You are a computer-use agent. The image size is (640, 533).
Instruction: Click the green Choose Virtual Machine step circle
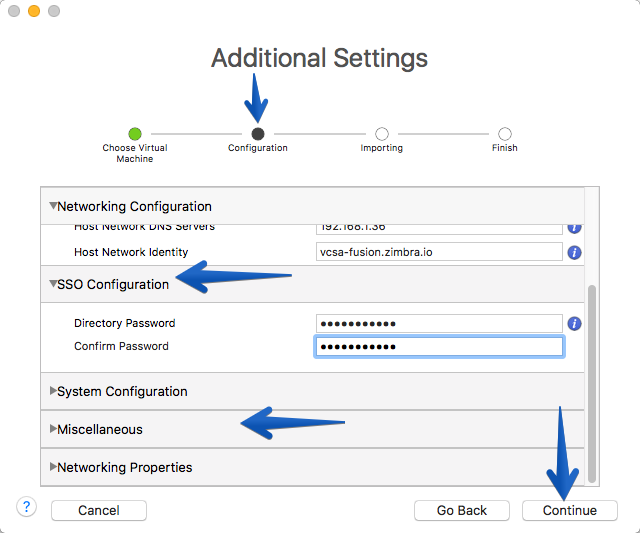pos(135,133)
